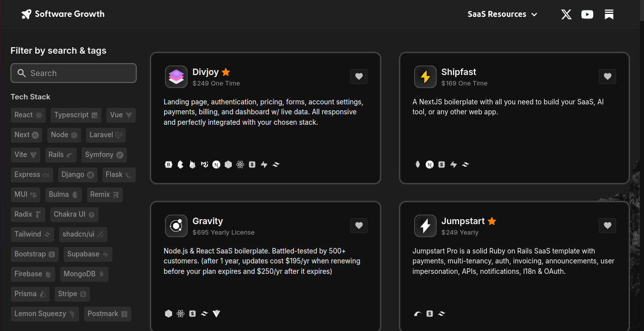Click the React atom icon on Divjoy card

240,165
